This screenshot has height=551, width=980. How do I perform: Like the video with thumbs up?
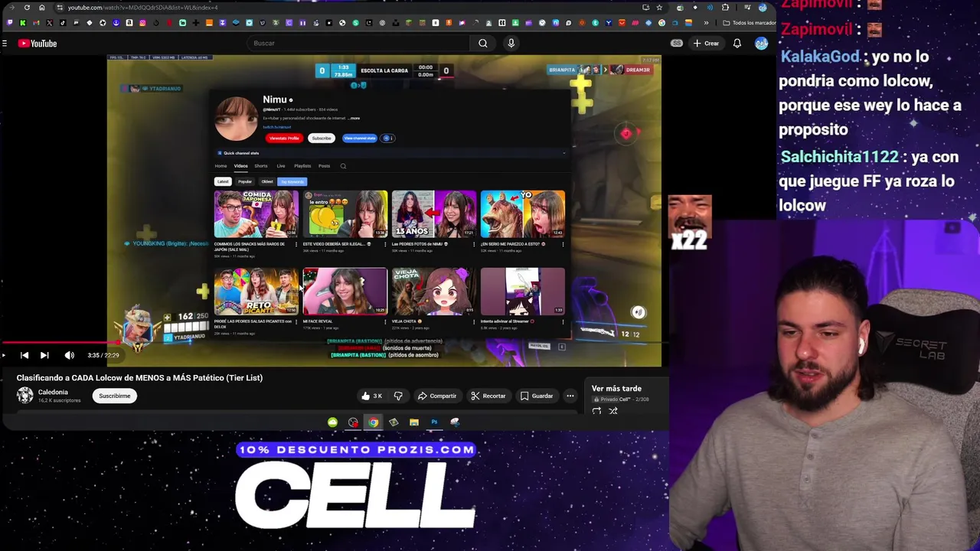(371, 396)
